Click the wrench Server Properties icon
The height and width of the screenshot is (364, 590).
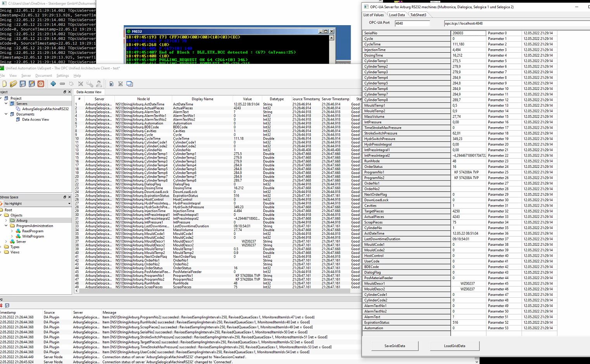click(90, 84)
